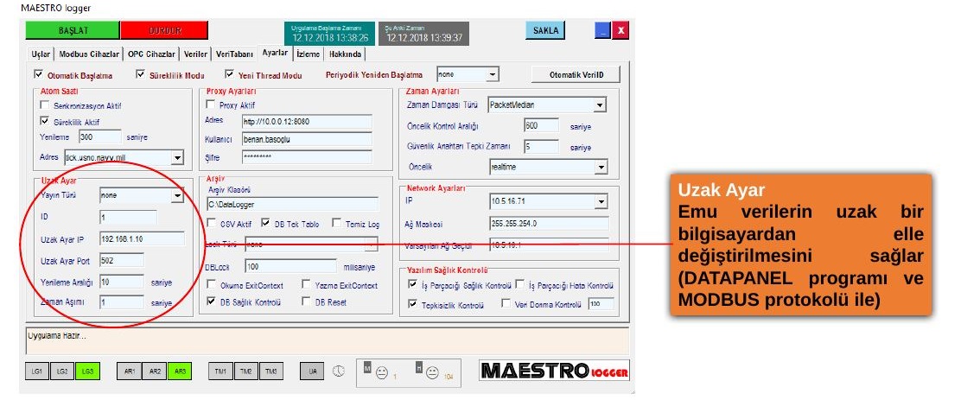Enable Senkronizasyon Aktif

click(x=44, y=105)
